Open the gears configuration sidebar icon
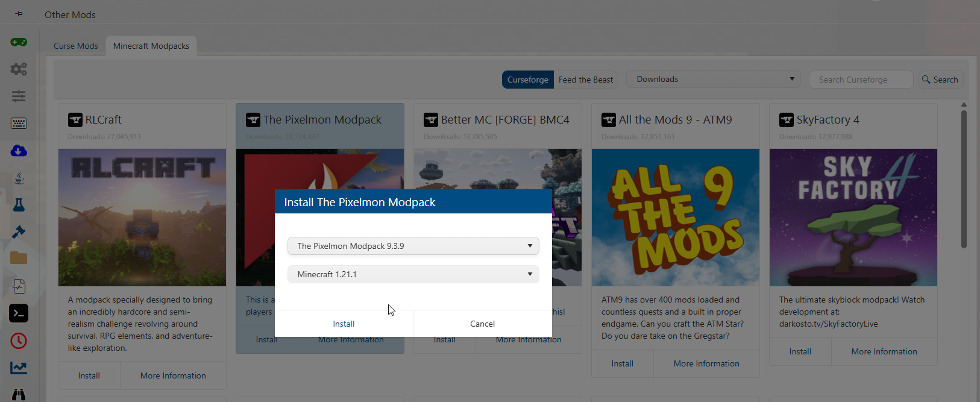 coord(19,69)
